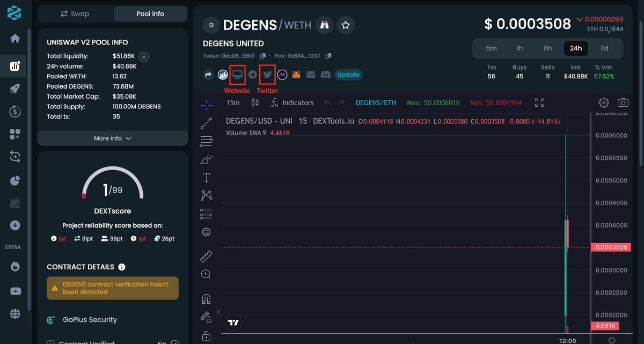
Task: Switch to the Swap tab
Action: point(75,13)
